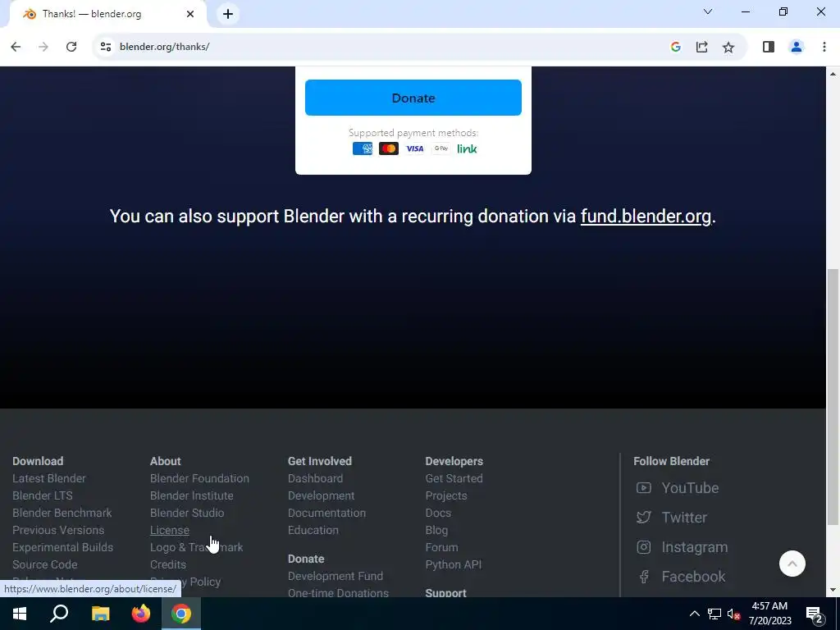The image size is (840, 630).
Task: Click the share page icon
Action: pyautogui.click(x=702, y=47)
